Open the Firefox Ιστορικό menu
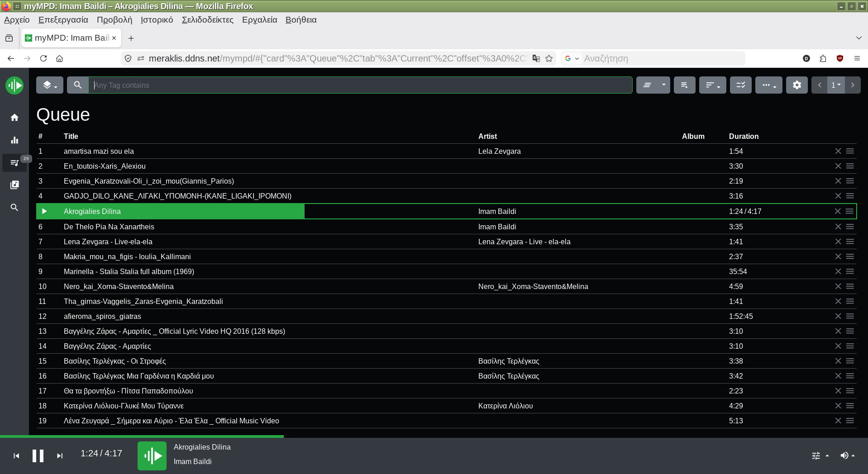Viewport: 868px width, 474px height. tap(157, 20)
